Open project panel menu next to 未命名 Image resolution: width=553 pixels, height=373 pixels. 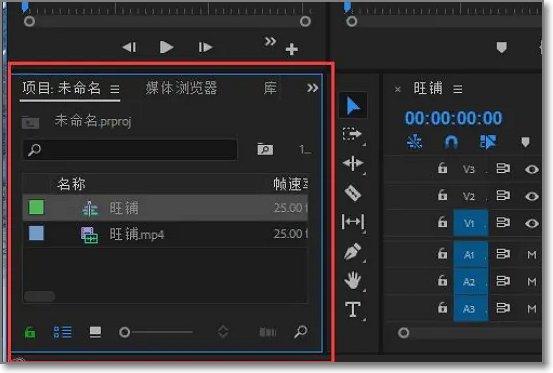[115, 89]
